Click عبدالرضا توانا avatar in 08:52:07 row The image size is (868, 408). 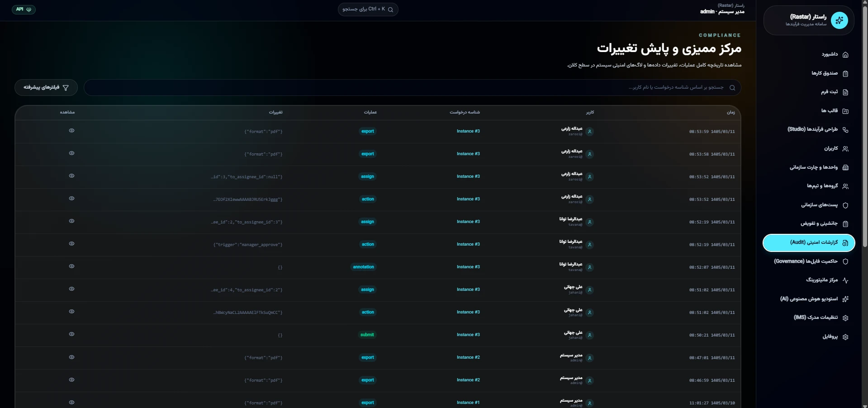[x=589, y=267]
